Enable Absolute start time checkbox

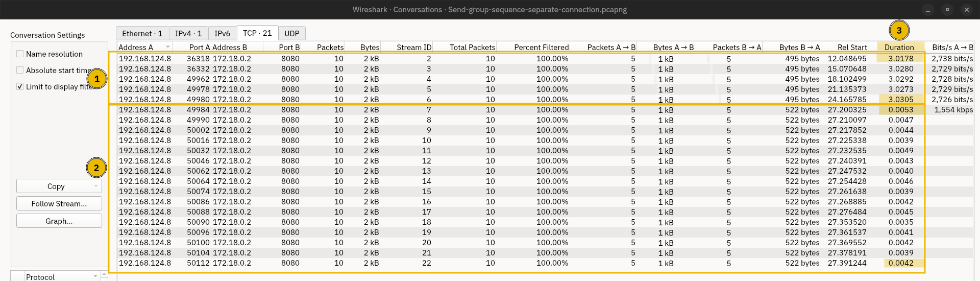click(x=20, y=70)
